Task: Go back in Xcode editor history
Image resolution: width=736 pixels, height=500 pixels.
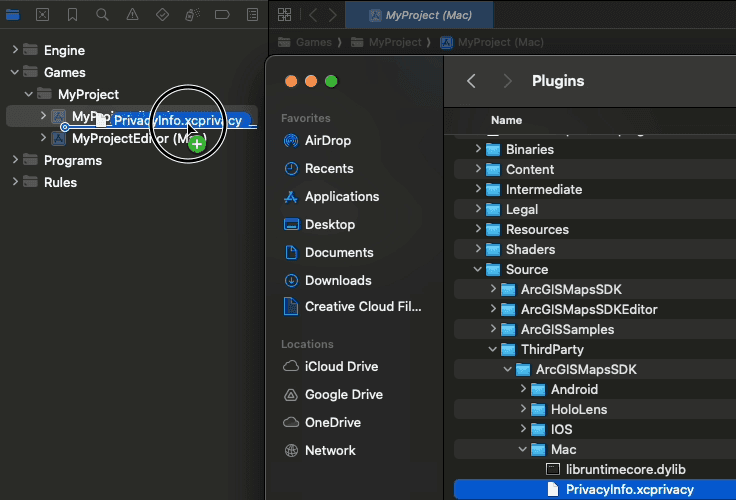Action: pos(313,15)
